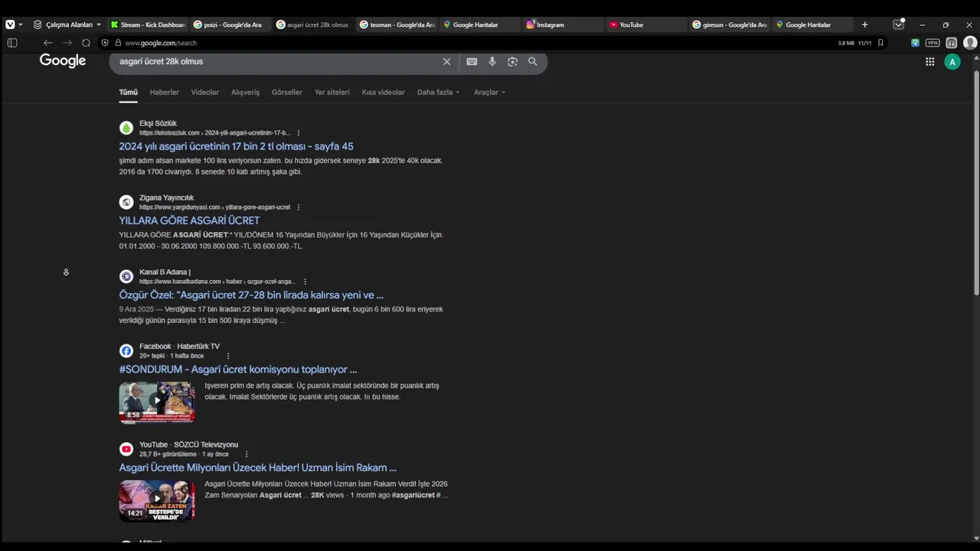Switch to giresun Google search tab
The width and height of the screenshot is (980, 551).
(729, 24)
